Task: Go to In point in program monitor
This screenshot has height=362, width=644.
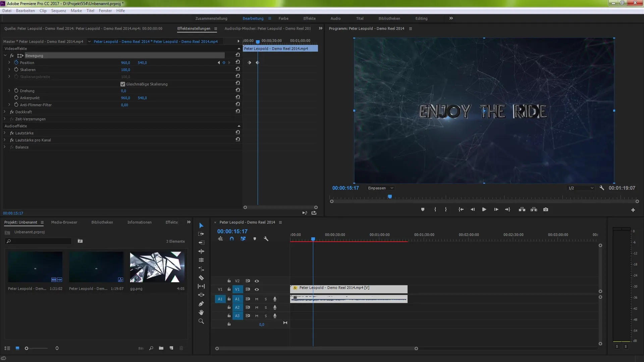Action: tap(461, 209)
